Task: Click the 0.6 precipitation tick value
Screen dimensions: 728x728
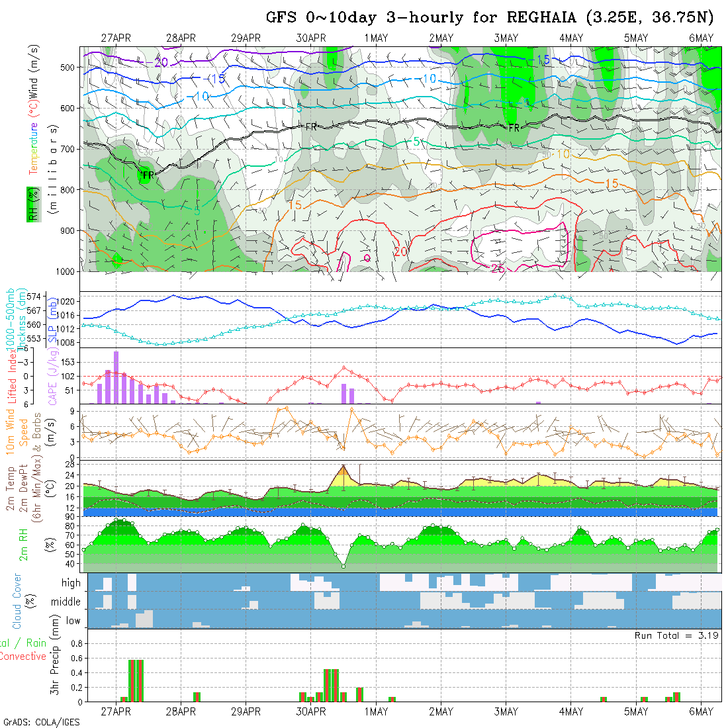Action: point(77,658)
